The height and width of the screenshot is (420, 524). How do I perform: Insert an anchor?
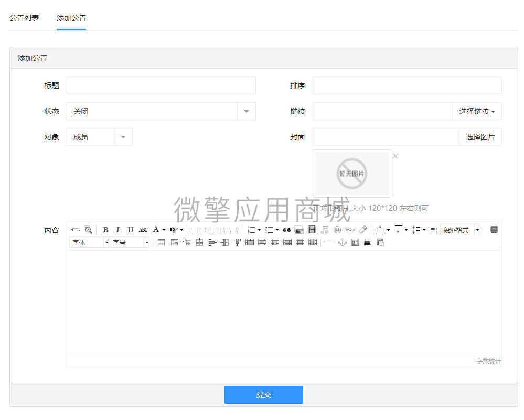pyautogui.click(x=342, y=242)
